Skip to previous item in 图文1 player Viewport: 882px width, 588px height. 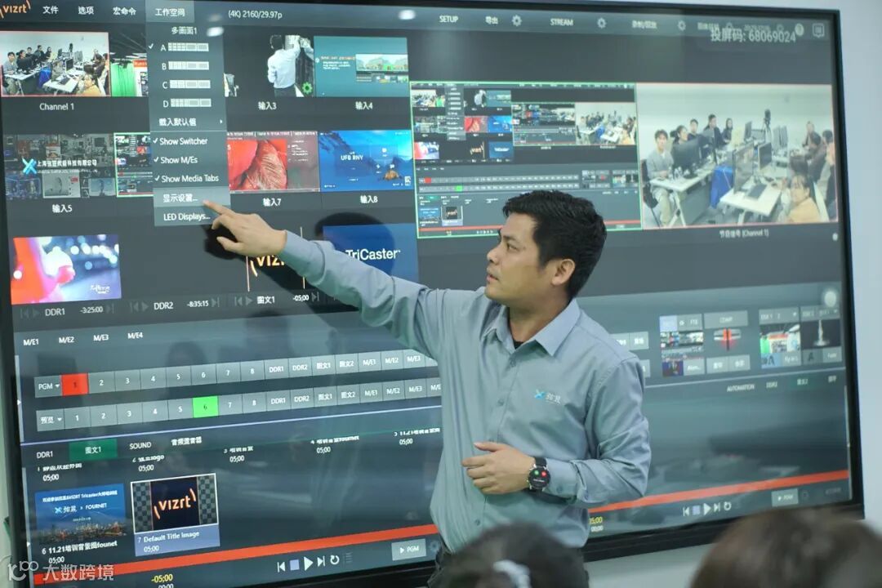281,567
